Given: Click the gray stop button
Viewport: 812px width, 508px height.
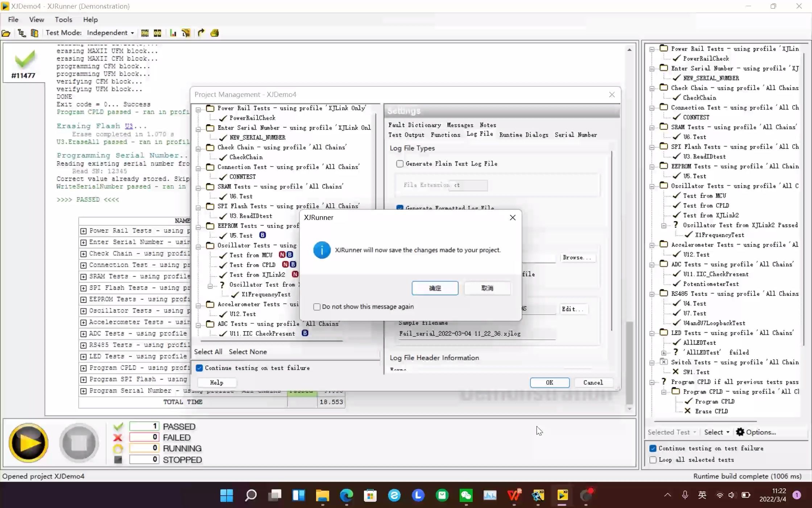Looking at the screenshot, I should click(x=79, y=443).
